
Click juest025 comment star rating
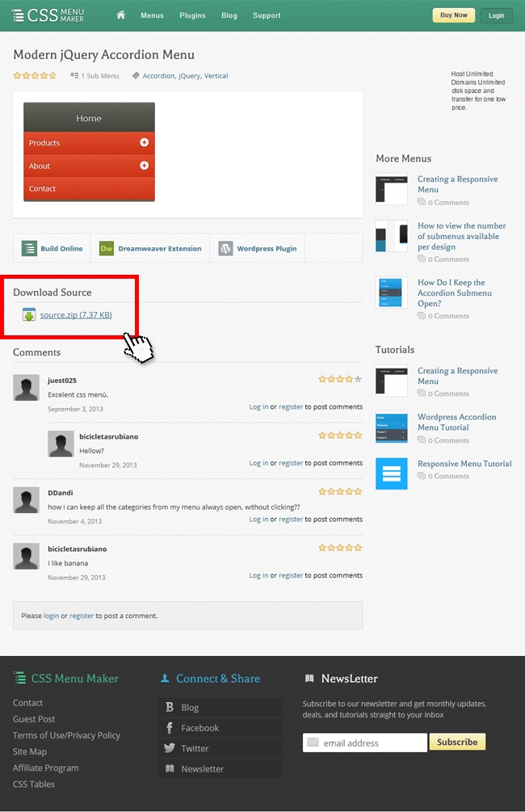point(340,379)
